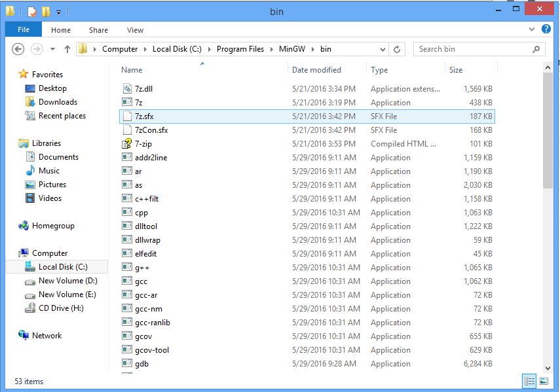
Task: Open the recent locations dropdown
Action: [53, 49]
